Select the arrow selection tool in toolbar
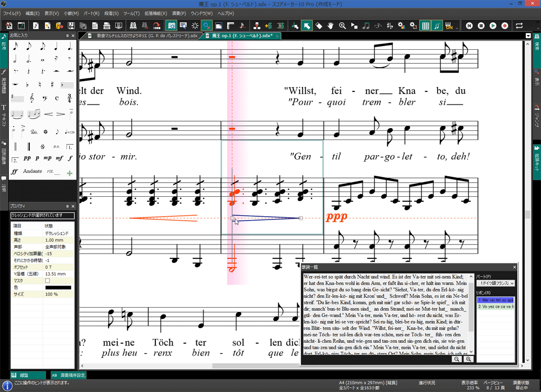541x392 pixels. (x=306, y=25)
